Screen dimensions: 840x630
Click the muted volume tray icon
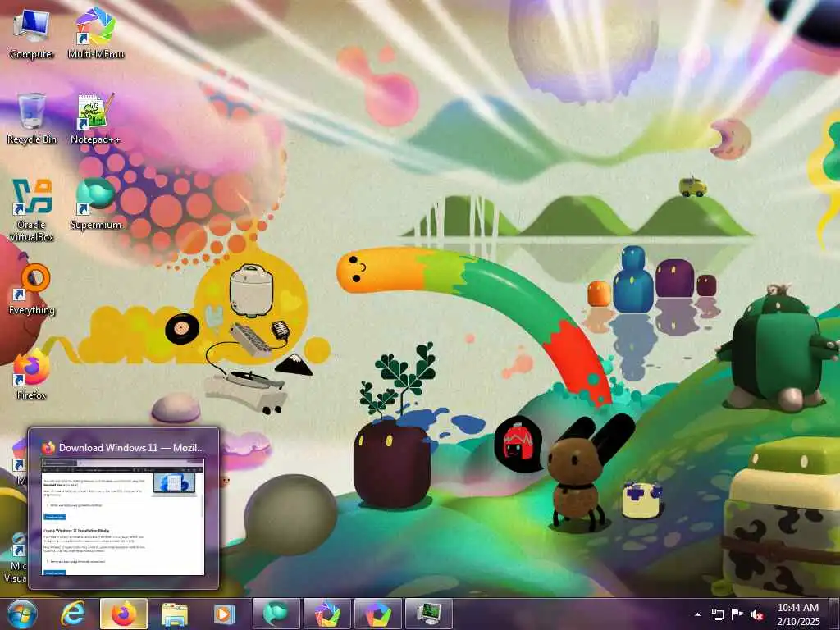757,614
